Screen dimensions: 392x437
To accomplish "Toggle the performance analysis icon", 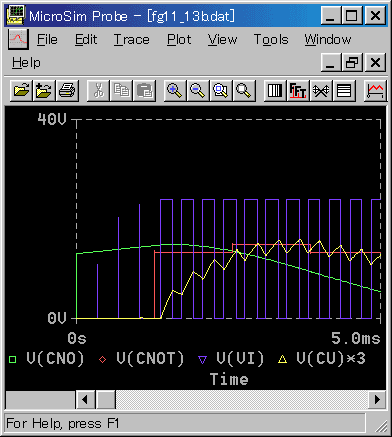I will pos(321,90).
